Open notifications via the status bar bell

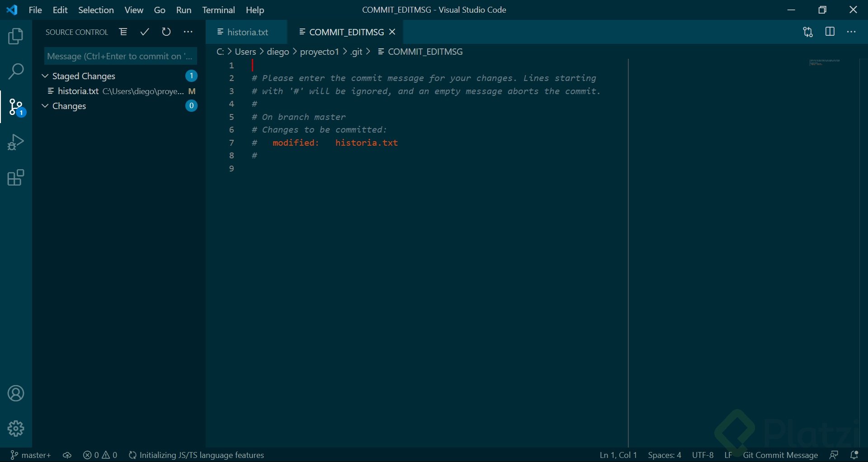(x=854, y=455)
